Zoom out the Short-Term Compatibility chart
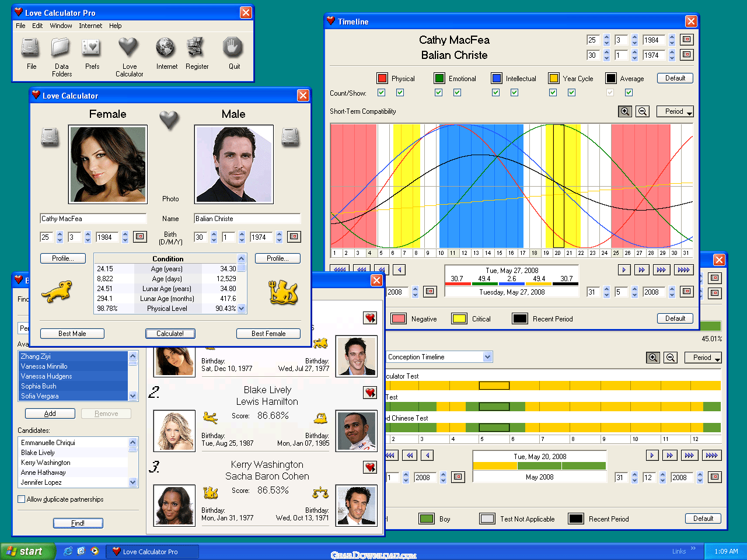Screen dimensions: 747x560 tap(643, 111)
